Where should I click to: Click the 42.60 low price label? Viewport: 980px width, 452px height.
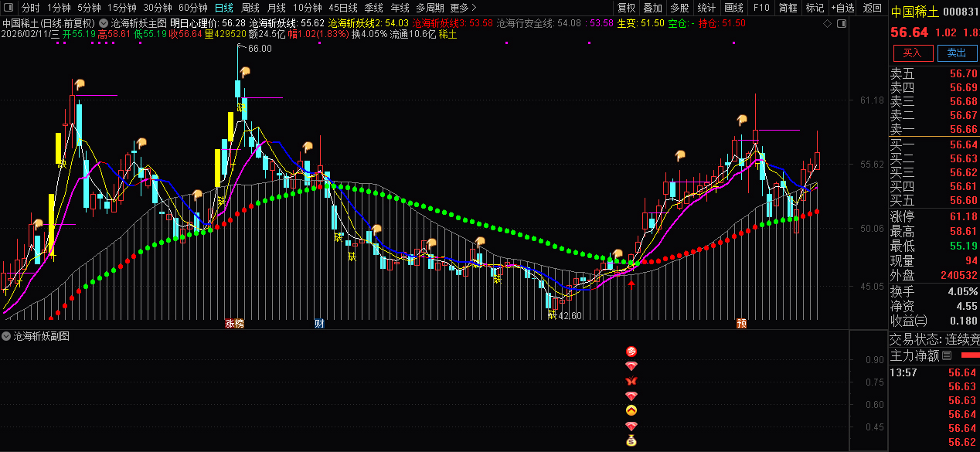570,315
